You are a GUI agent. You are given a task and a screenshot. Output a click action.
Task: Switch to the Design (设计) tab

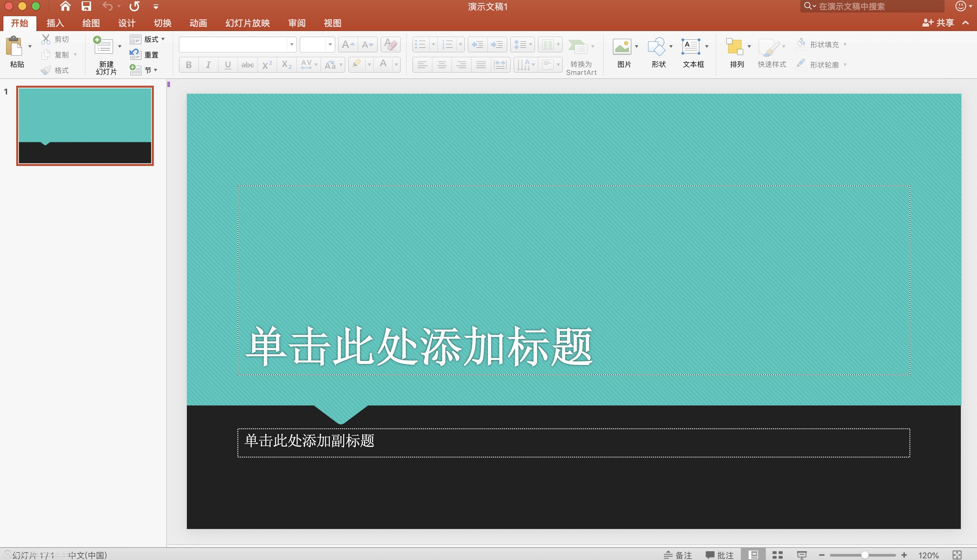[127, 23]
